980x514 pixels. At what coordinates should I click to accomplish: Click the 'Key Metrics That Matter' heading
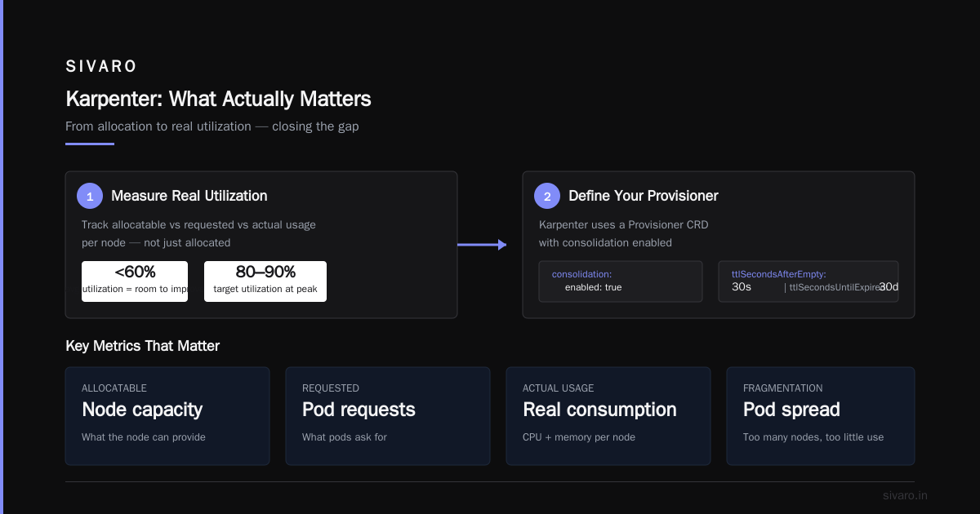coord(142,346)
